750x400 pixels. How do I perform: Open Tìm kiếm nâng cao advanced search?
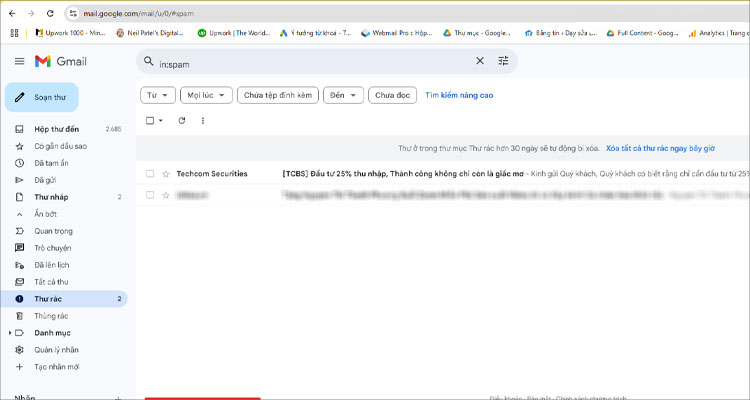(459, 95)
